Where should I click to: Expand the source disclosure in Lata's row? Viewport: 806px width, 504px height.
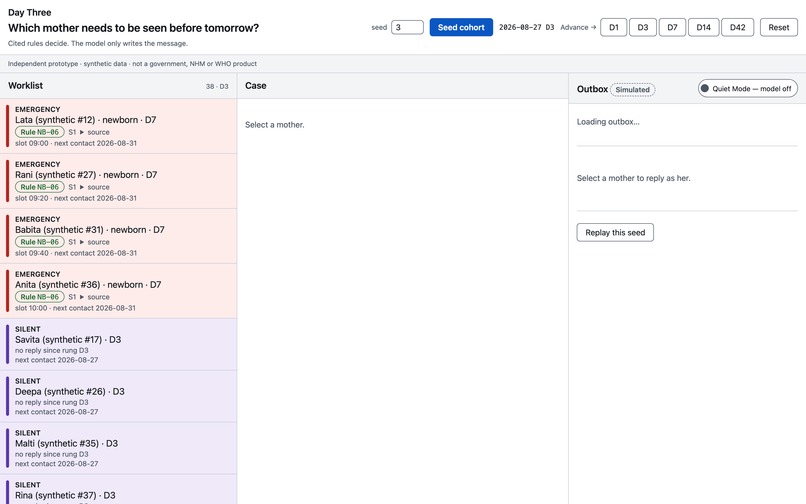click(x=94, y=132)
